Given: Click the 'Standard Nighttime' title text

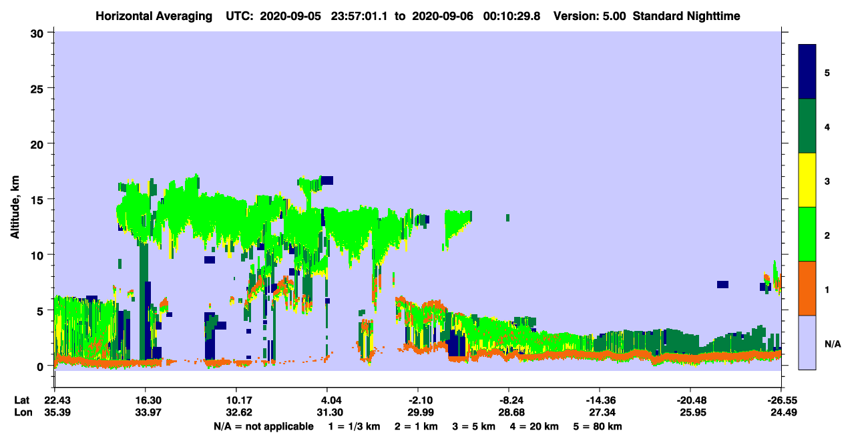Looking at the screenshot, I should click(x=686, y=16).
